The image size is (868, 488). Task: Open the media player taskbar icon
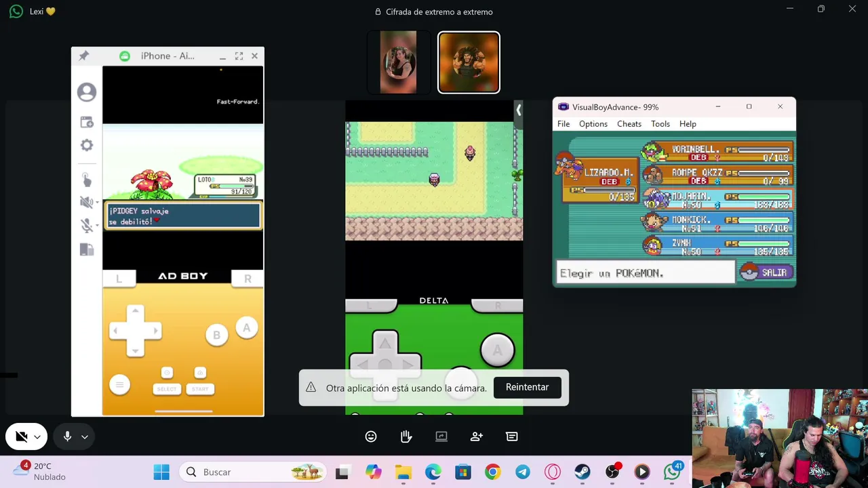[642, 472]
